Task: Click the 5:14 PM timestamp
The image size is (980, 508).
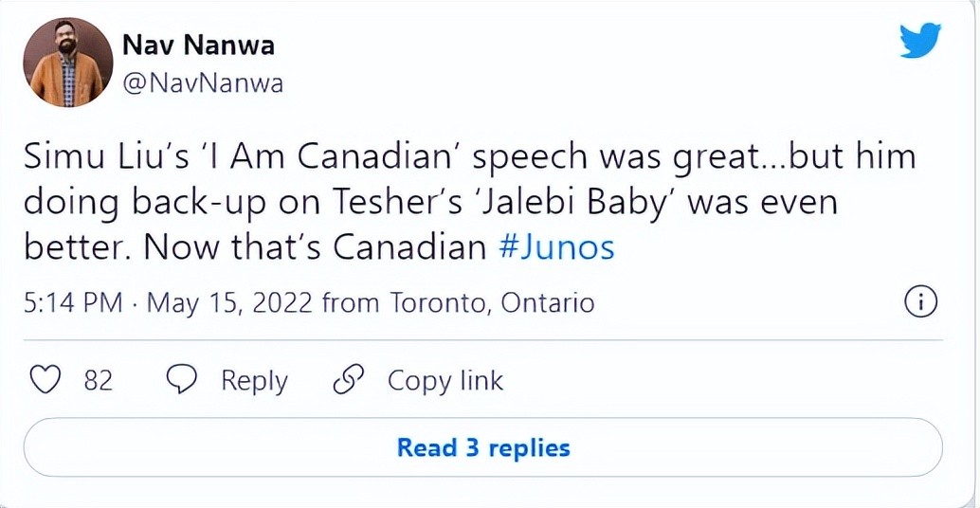Action: pyautogui.click(x=72, y=303)
